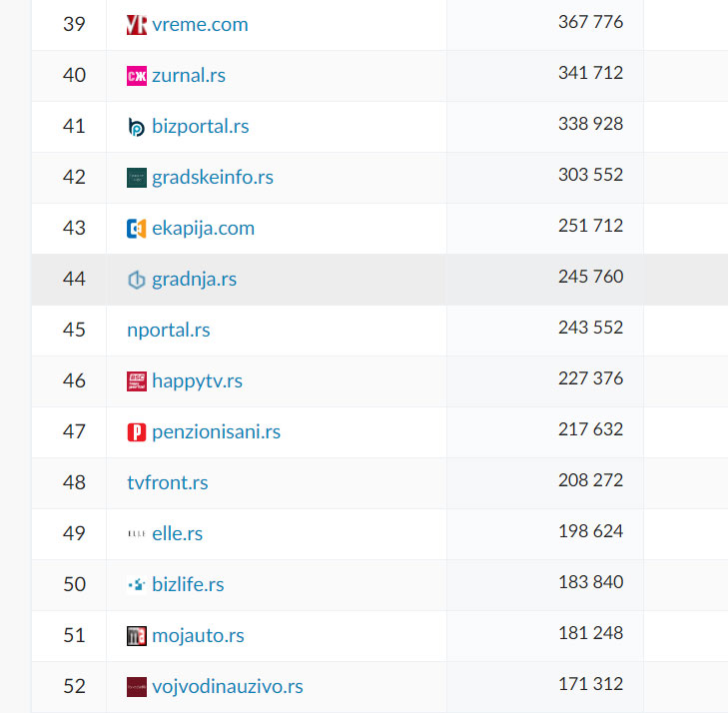Viewport: 728px width, 713px height.
Task: Click the vreme.com favicon icon
Action: [x=137, y=25]
